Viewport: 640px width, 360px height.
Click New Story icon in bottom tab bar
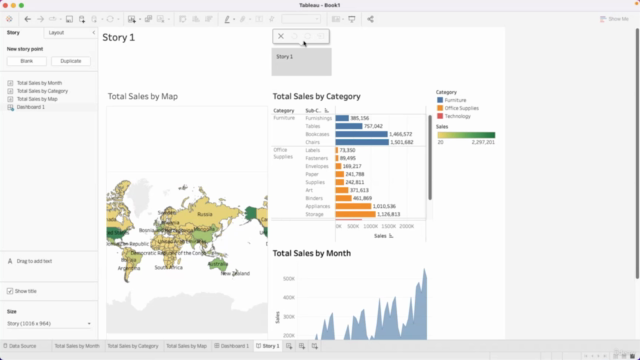coord(315,346)
